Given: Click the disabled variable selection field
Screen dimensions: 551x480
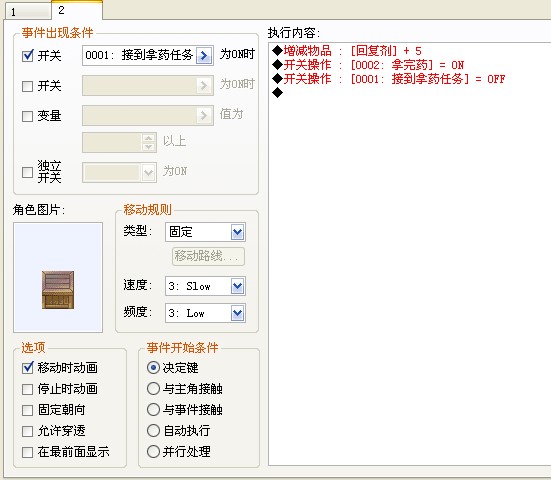Looking at the screenshot, I should 148,115.
